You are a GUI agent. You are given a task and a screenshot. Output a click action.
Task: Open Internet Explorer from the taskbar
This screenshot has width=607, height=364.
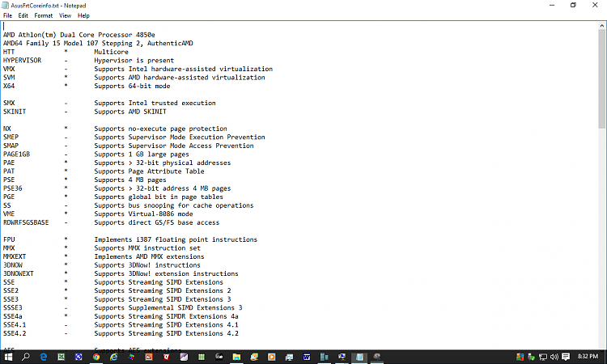pyautogui.click(x=114, y=357)
